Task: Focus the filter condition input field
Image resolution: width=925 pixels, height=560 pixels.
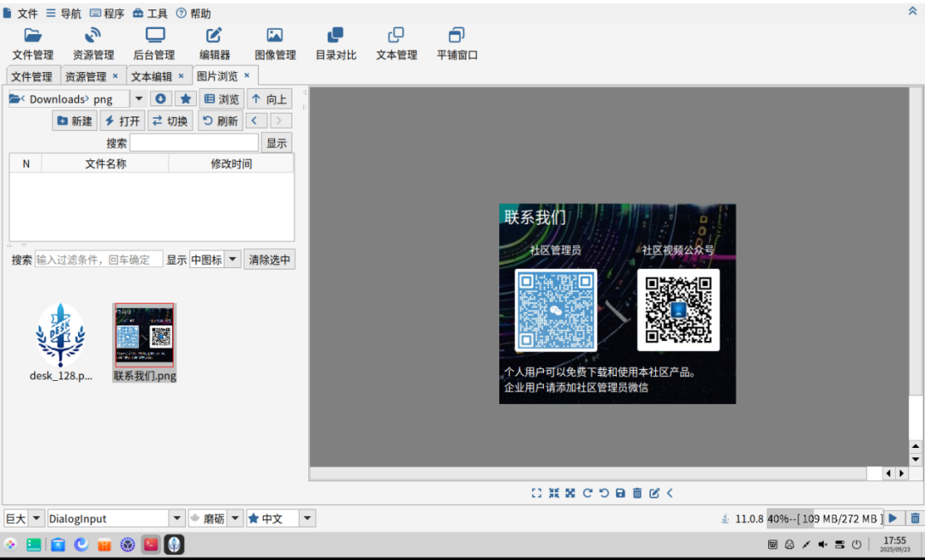Action: 98,259
